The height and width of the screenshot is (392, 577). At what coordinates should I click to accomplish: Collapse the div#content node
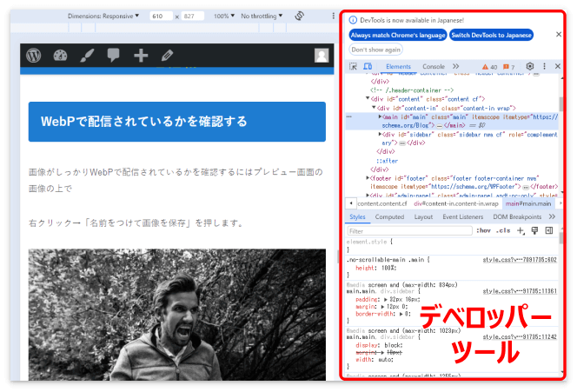(x=368, y=98)
